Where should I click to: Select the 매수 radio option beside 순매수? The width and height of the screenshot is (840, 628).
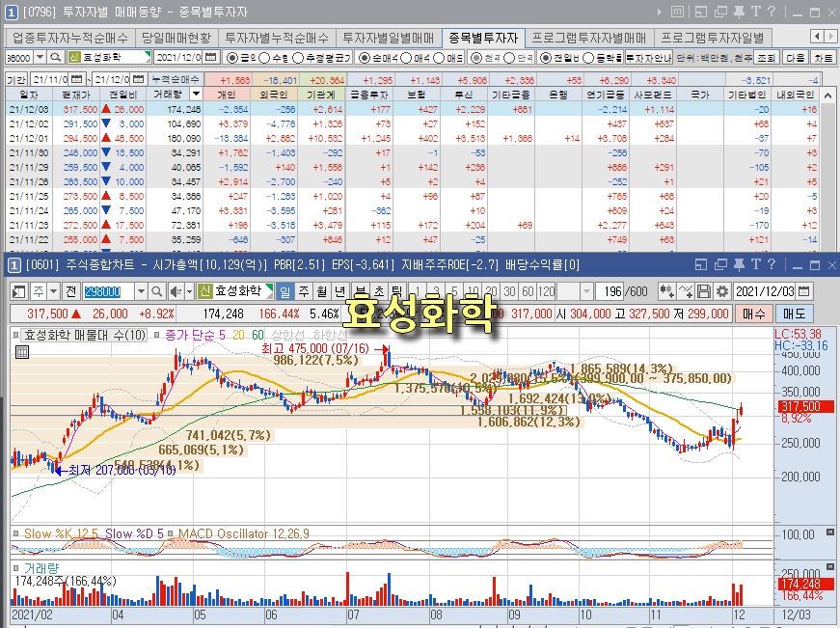click(406, 57)
